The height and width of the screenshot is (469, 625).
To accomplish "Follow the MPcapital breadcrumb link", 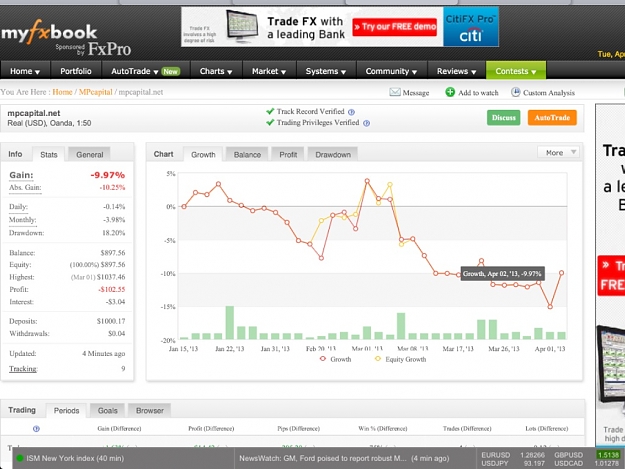I will coord(96,92).
